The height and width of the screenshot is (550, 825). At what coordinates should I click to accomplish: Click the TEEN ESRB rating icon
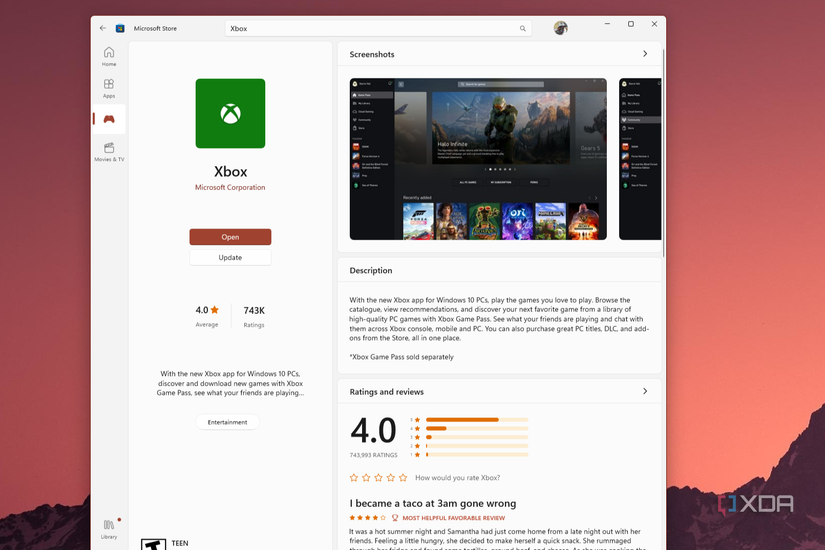[x=153, y=544]
